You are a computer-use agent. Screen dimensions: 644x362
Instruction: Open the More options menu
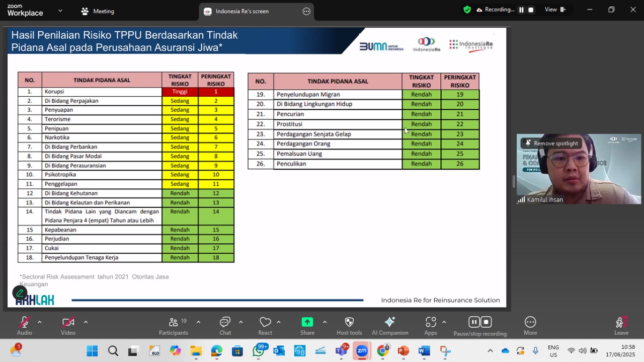(x=530, y=326)
